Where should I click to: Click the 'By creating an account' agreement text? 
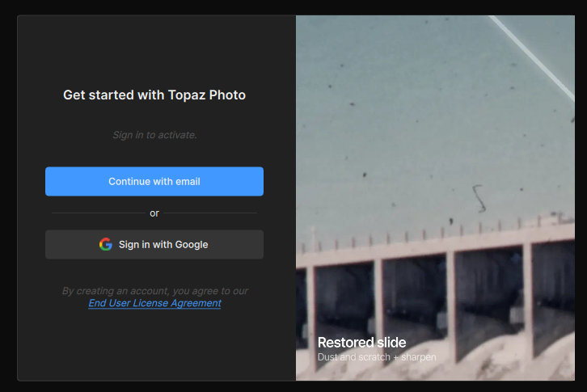point(154,291)
